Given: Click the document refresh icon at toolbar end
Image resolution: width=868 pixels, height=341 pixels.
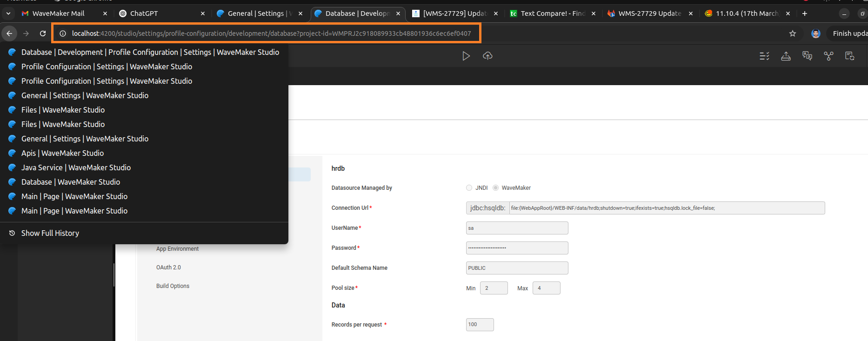Looking at the screenshot, I should tap(850, 56).
